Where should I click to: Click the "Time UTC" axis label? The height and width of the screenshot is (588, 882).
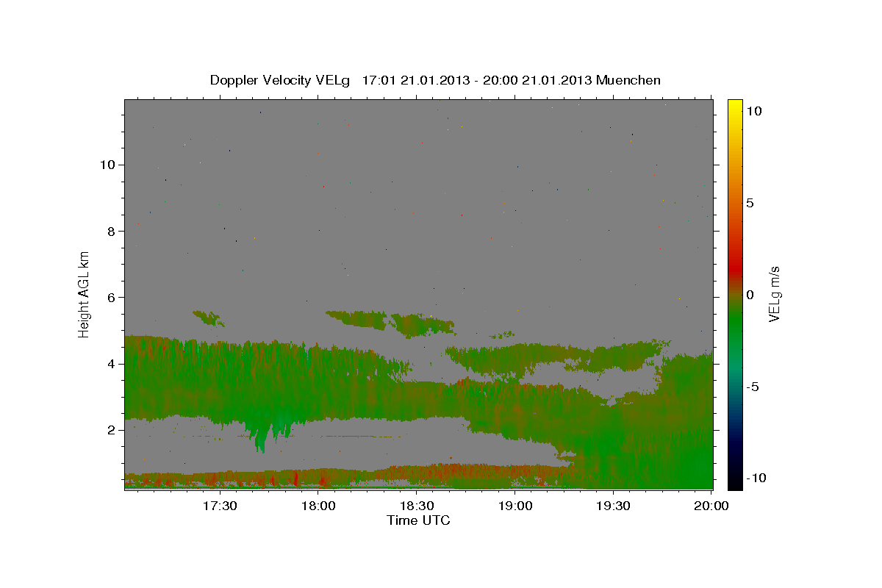(x=418, y=520)
